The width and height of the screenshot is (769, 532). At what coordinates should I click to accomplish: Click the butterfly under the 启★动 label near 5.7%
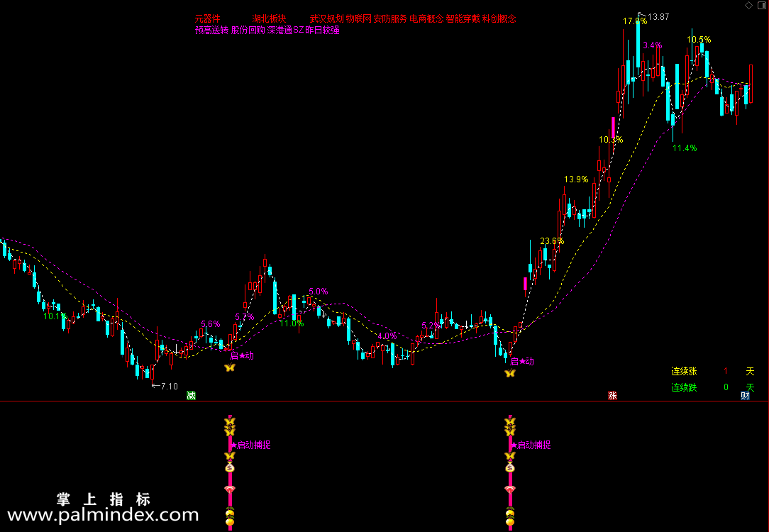[230, 367]
